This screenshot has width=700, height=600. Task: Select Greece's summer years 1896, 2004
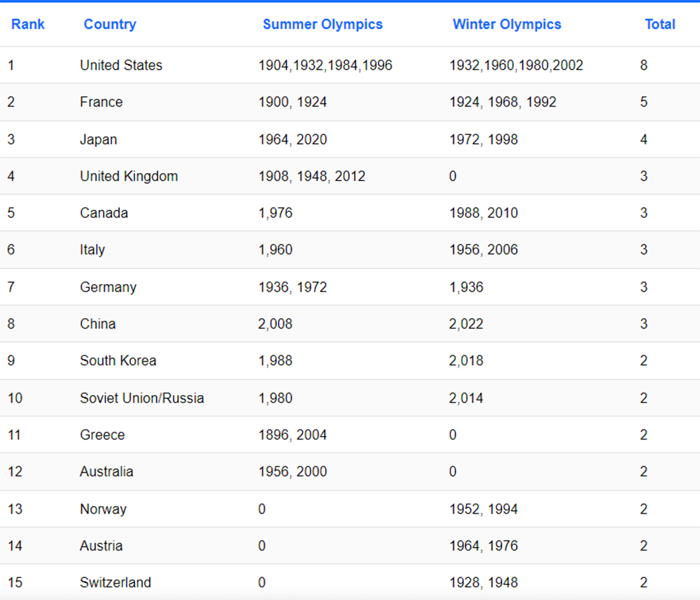pyautogui.click(x=293, y=435)
